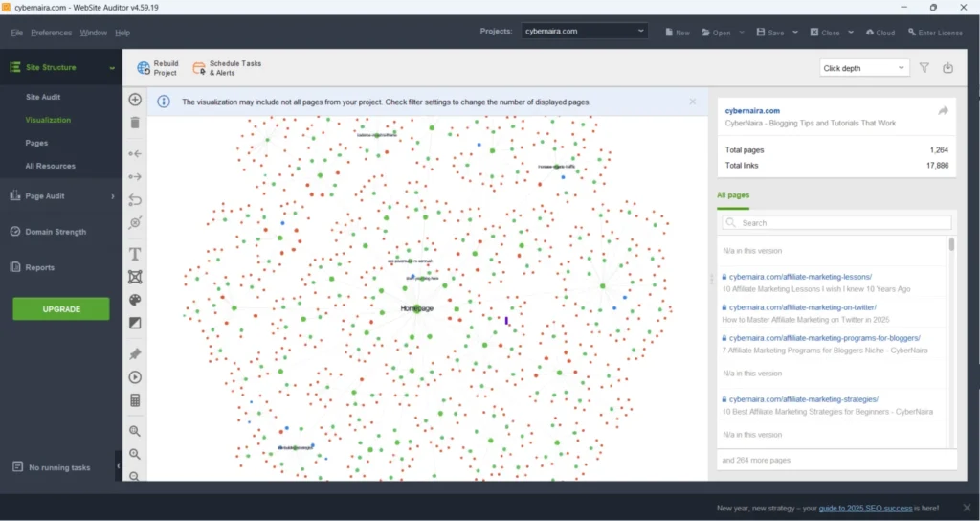980x521 pixels.
Task: Click the undo curved arrow icon
Action: point(135,200)
